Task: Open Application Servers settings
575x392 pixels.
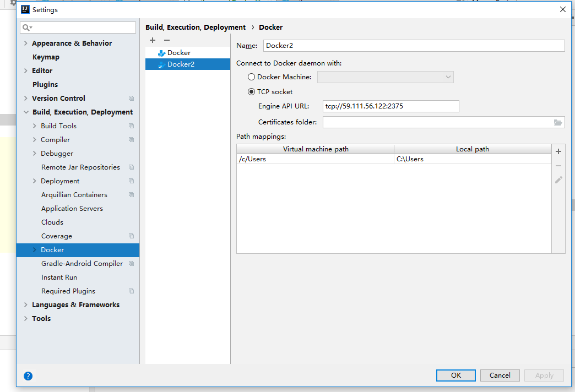Action: pyautogui.click(x=72, y=209)
